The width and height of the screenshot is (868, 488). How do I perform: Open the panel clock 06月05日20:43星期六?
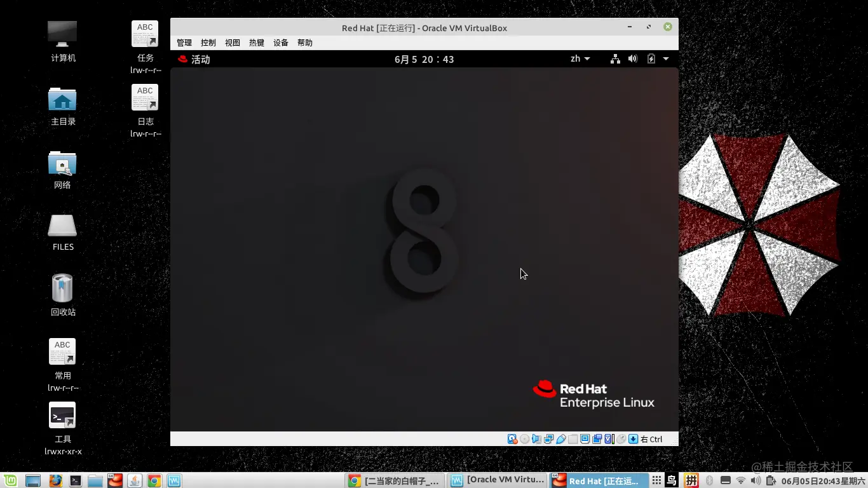coord(824,481)
